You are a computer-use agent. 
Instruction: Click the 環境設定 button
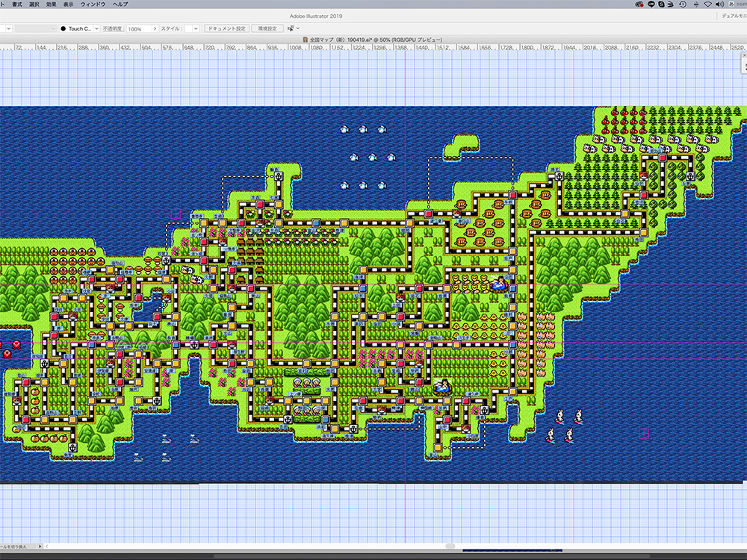coord(267,28)
